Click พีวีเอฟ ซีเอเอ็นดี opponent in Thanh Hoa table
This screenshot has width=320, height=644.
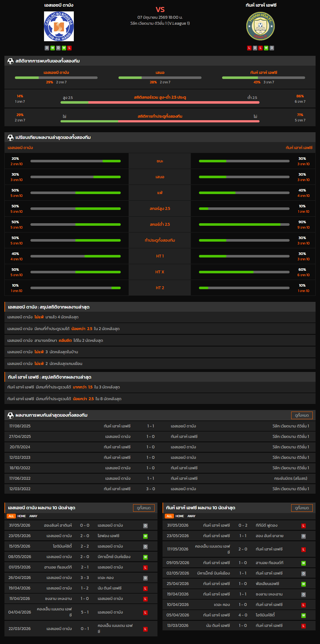[x=266, y=525]
